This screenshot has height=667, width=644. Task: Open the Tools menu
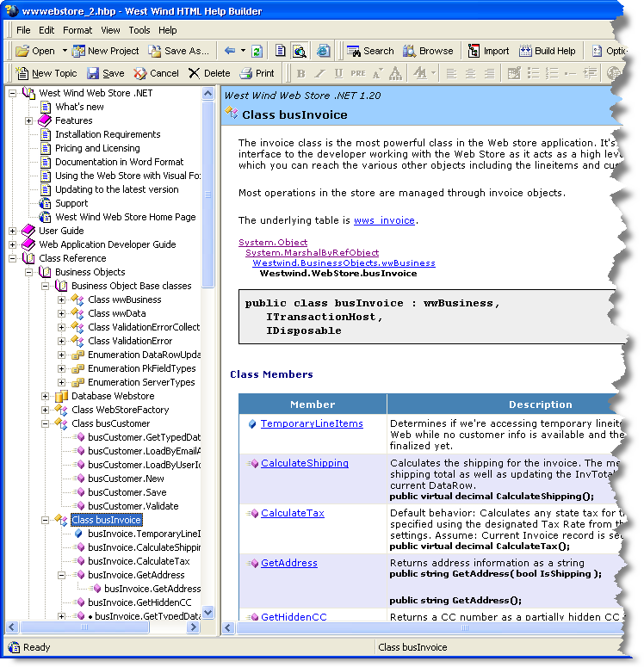139,30
